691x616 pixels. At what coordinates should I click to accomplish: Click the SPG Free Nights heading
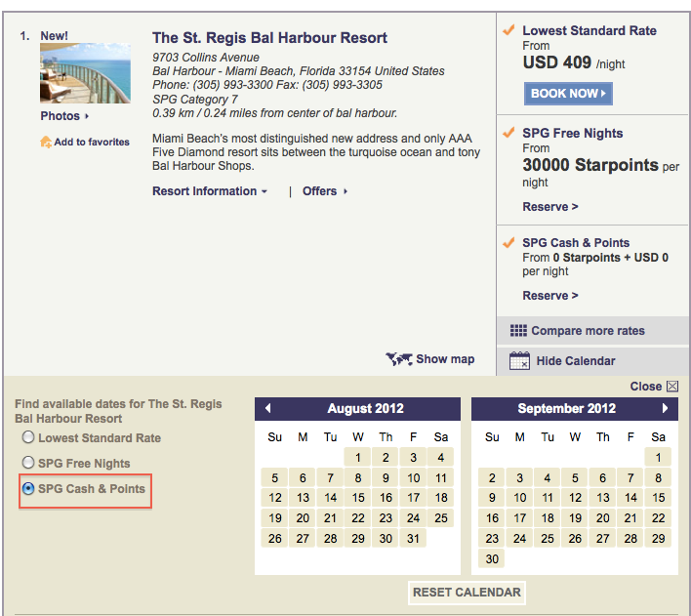coord(573,133)
